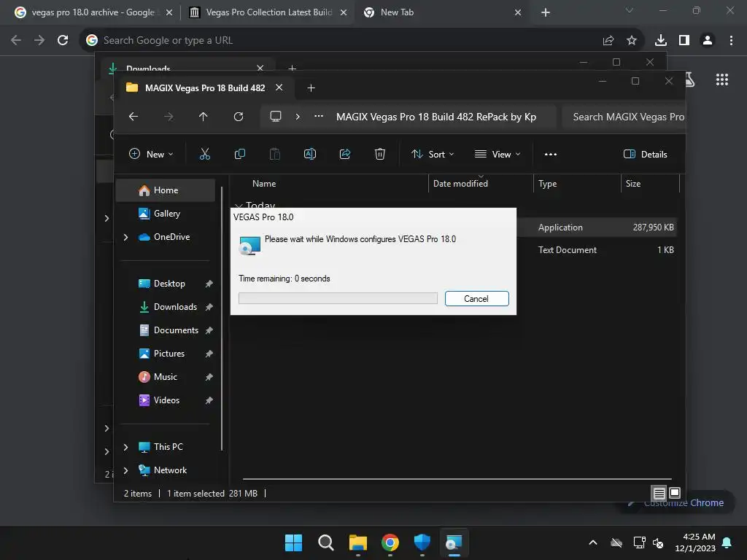Click the This PC monitor icon in address bar

pos(275,117)
